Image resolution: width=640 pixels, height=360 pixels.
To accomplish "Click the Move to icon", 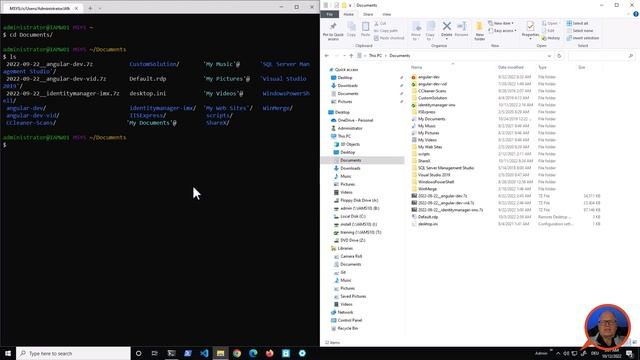I will (x=416, y=31).
